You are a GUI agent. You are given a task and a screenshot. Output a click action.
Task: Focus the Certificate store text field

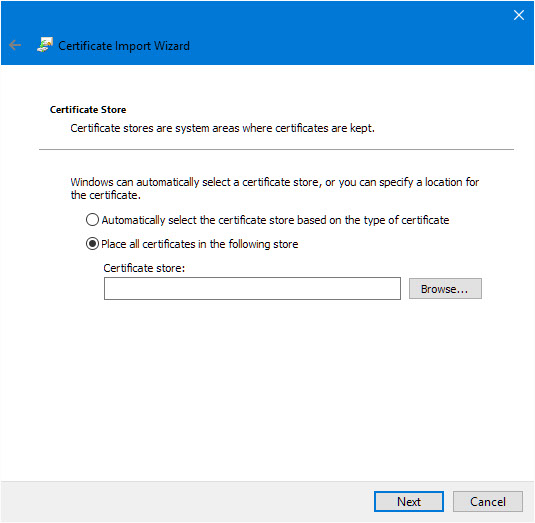[252, 288]
